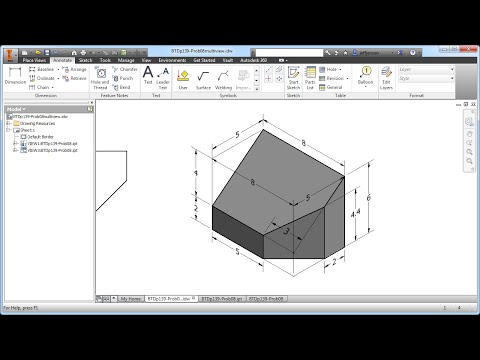Select the Dimension tool
Image resolution: width=480 pixels, height=360 pixels.
(x=15, y=76)
